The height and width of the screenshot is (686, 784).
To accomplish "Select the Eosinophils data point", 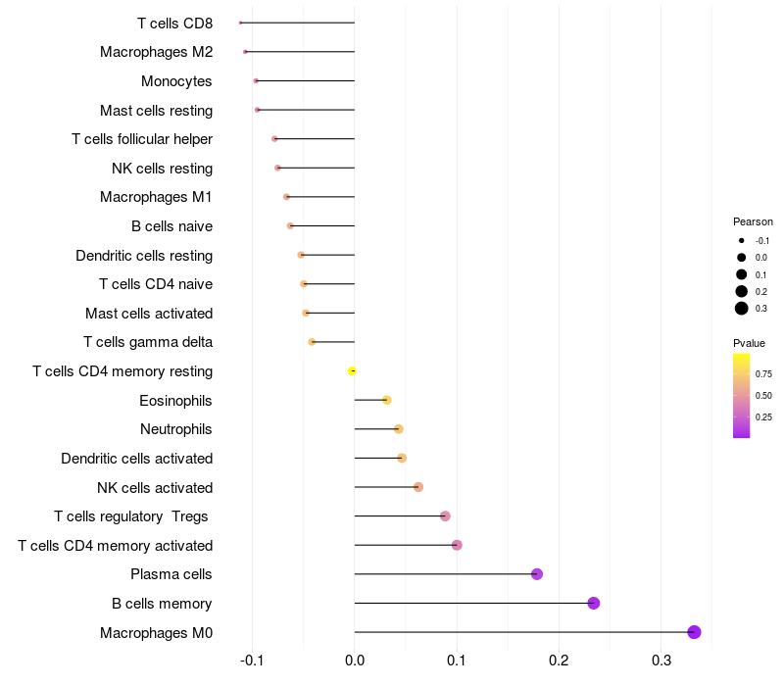I will pyautogui.click(x=387, y=400).
